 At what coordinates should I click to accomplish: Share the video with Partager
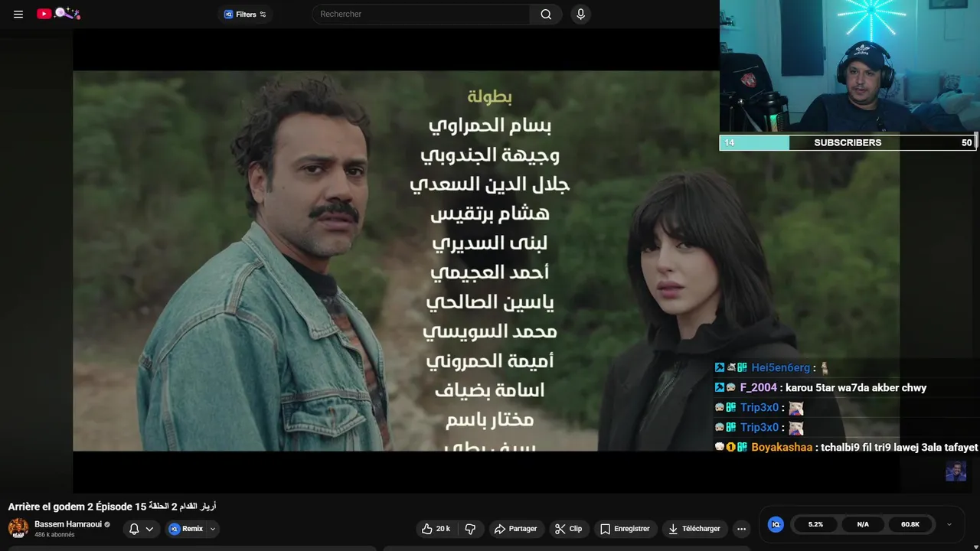pos(515,529)
